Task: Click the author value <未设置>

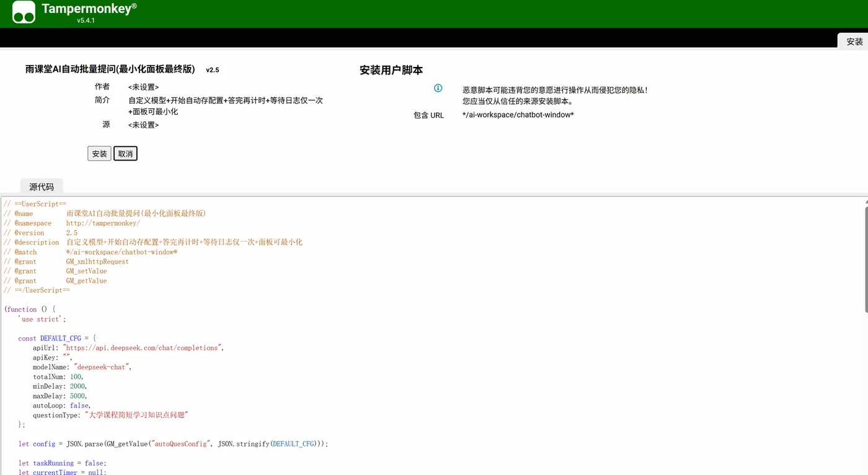Action: (x=143, y=87)
